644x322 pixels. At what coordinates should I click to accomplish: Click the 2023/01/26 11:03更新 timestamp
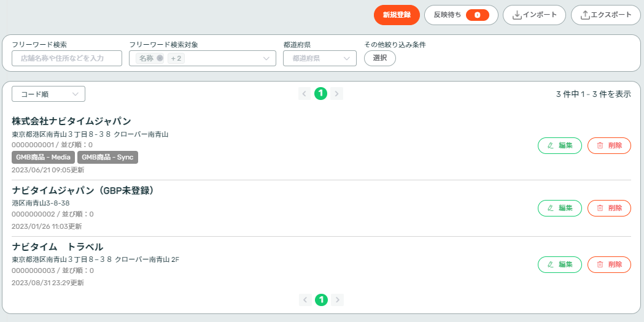[47, 226]
